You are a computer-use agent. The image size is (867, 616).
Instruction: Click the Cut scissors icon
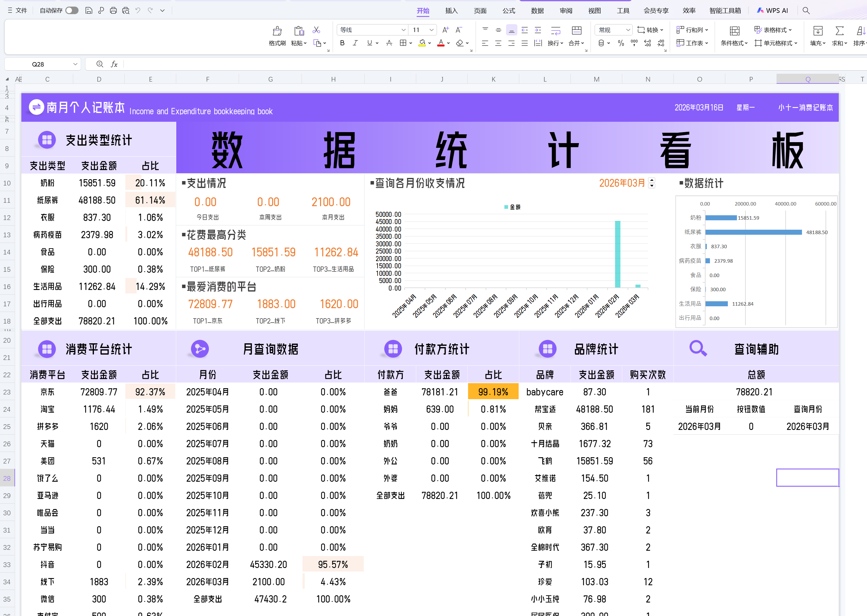316,30
